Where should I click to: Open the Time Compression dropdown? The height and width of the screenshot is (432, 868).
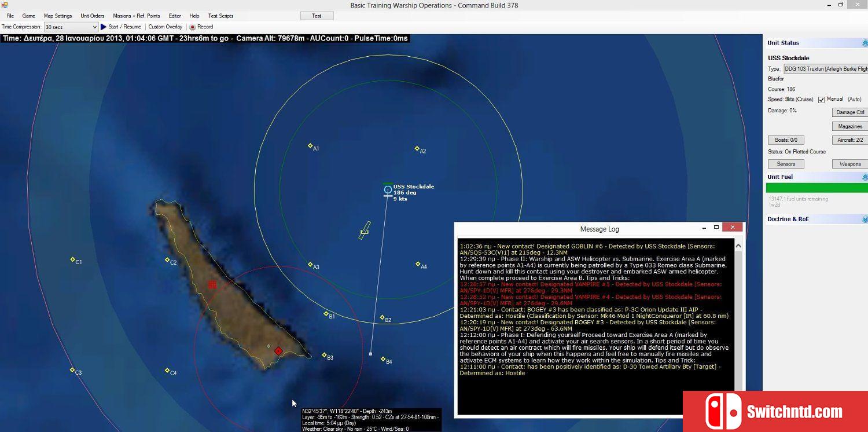pos(71,27)
